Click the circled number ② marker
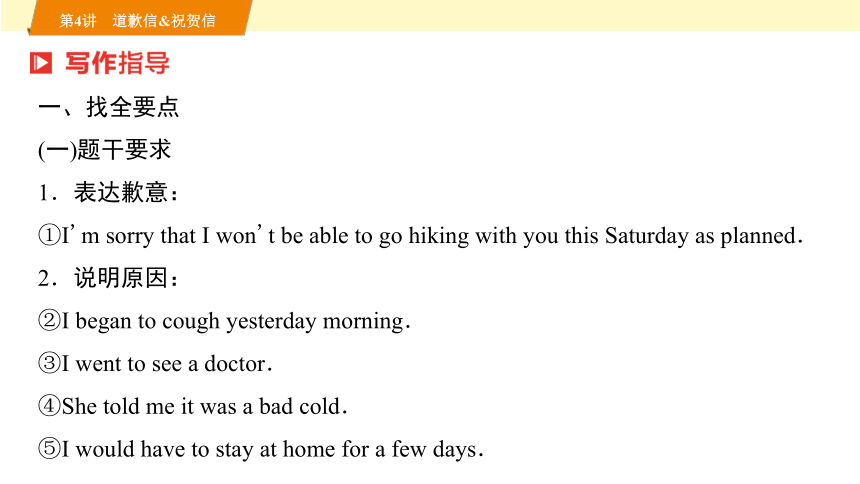Image resolution: width=860 pixels, height=484 pixels. tap(49, 320)
